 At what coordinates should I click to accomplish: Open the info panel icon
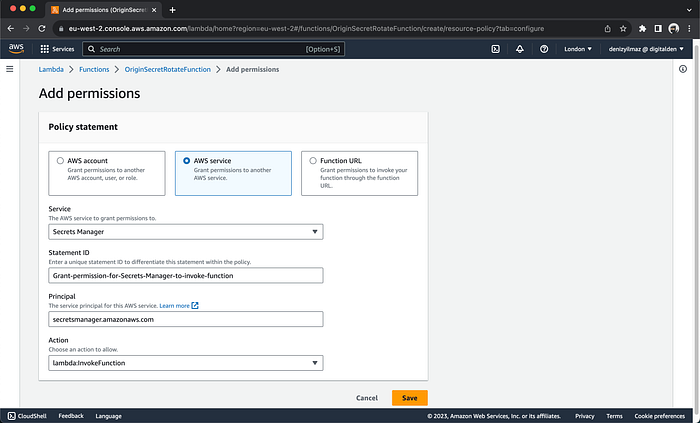tap(683, 69)
